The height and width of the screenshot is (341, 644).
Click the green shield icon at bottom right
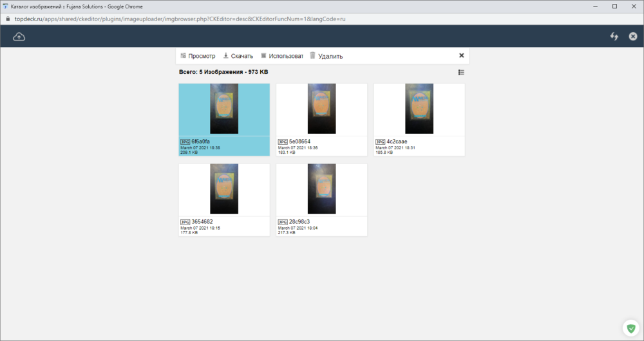click(631, 328)
